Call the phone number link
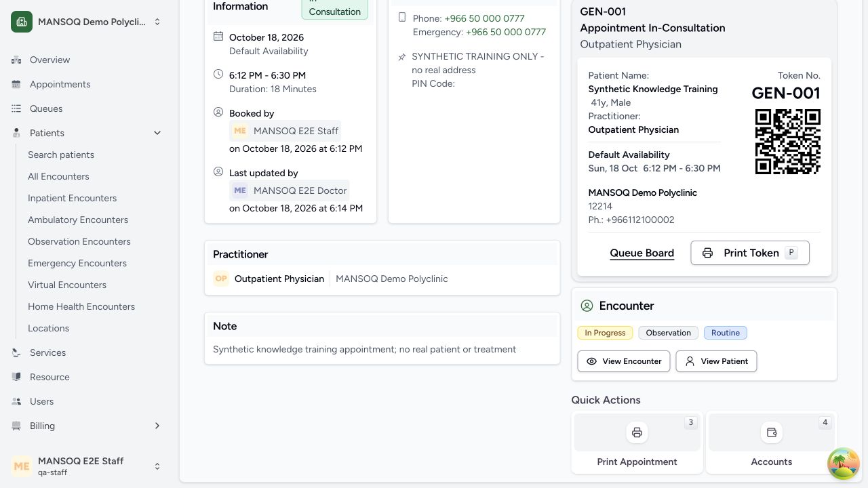The image size is (868, 488). (484, 18)
